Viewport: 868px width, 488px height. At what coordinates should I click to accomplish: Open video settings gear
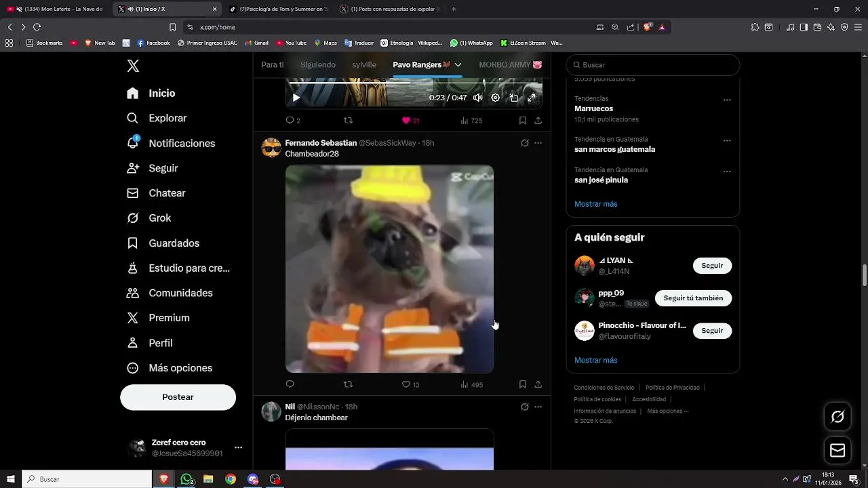pos(496,98)
